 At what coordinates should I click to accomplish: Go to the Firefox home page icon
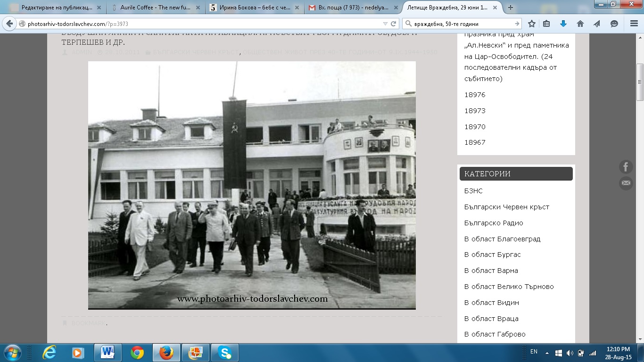580,24
